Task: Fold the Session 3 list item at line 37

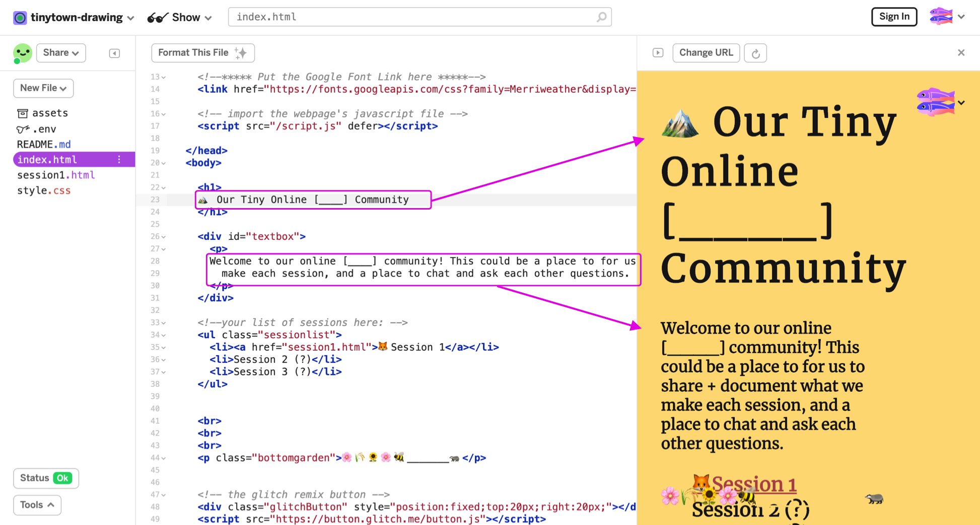Action: pos(164,372)
